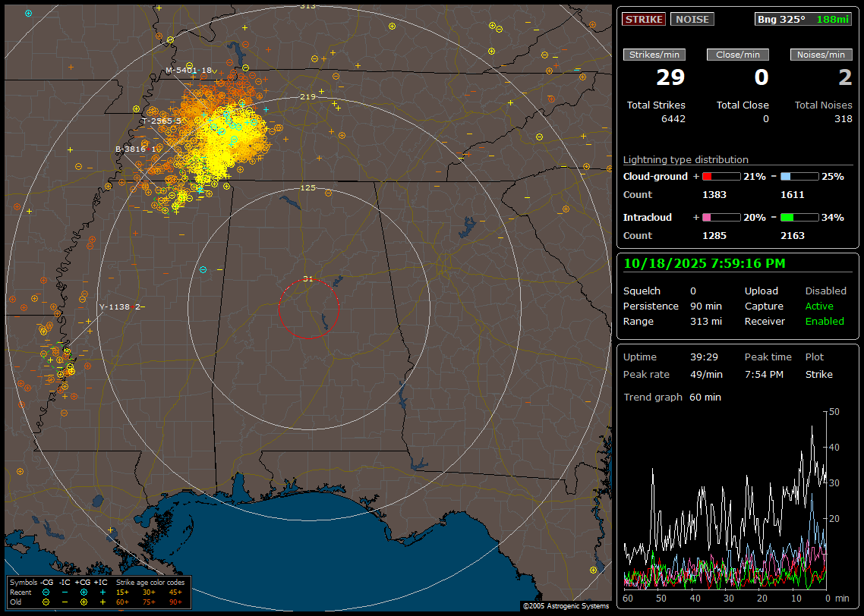Click the positive intracloud pink percentage bar
The image size is (864, 616).
pyautogui.click(x=721, y=217)
